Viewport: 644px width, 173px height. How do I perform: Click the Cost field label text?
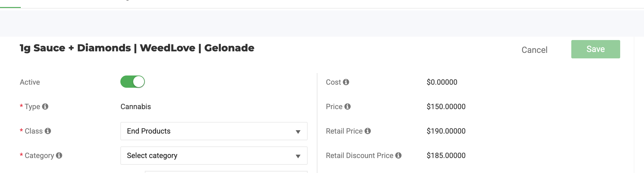point(333,82)
